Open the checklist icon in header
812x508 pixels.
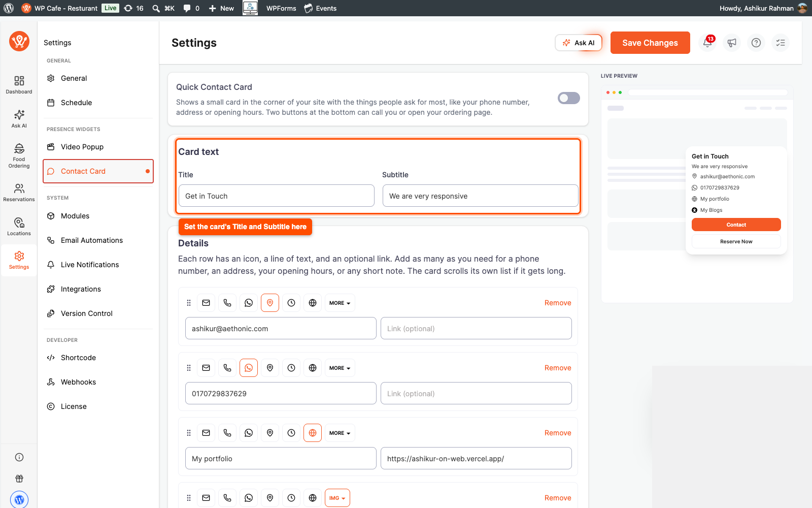pos(781,43)
